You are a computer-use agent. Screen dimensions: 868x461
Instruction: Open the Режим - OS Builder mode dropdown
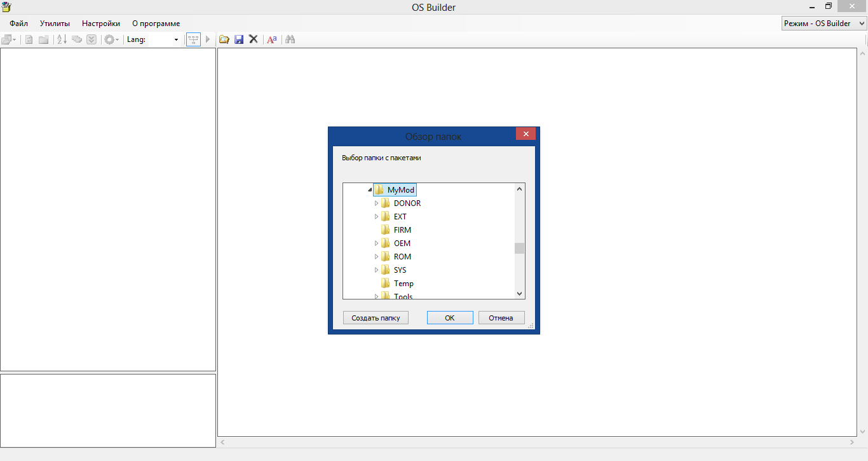(x=824, y=24)
